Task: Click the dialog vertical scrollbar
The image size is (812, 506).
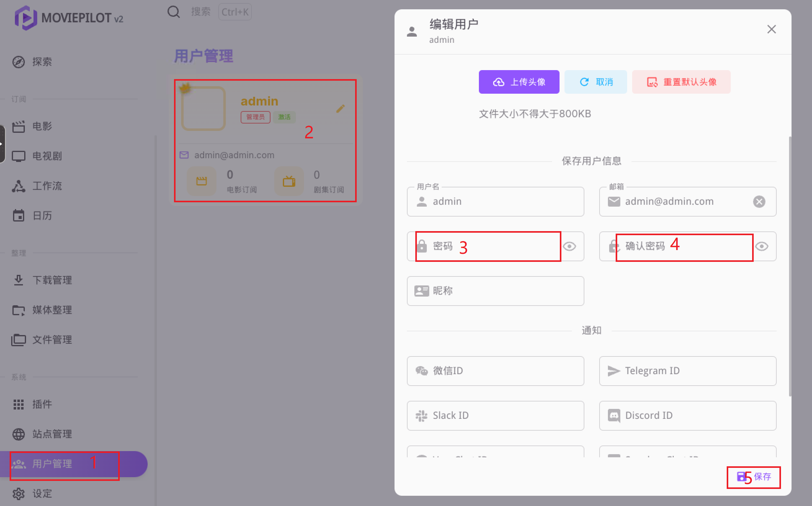Action: (x=790, y=266)
